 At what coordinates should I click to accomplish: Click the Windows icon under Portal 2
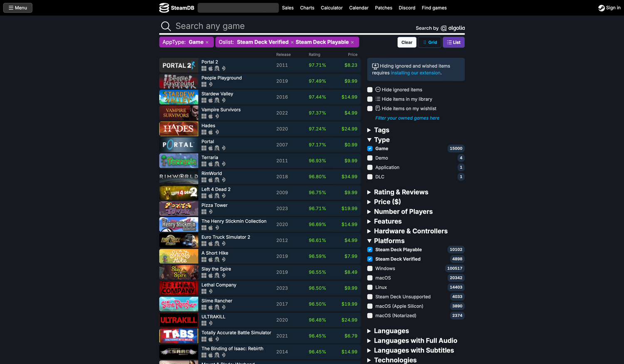point(204,69)
